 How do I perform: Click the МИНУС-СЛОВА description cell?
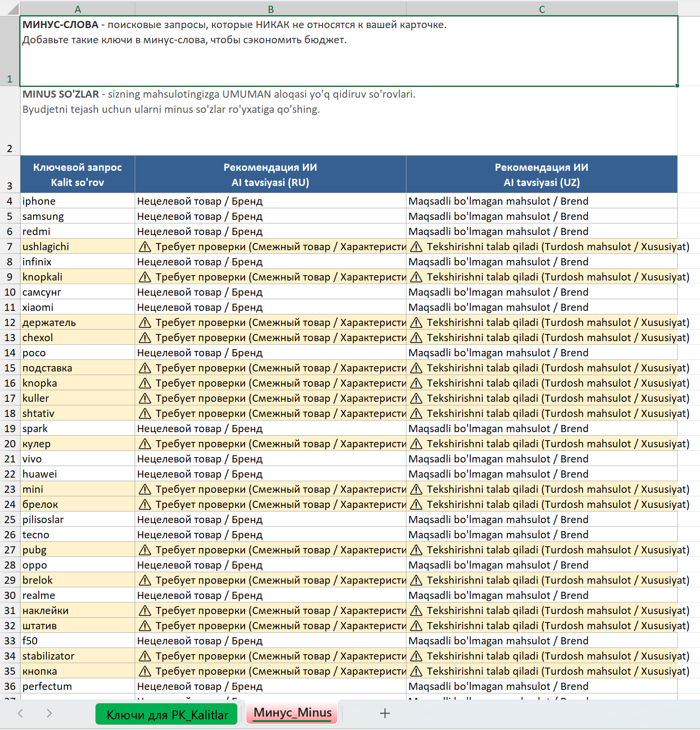(349, 51)
